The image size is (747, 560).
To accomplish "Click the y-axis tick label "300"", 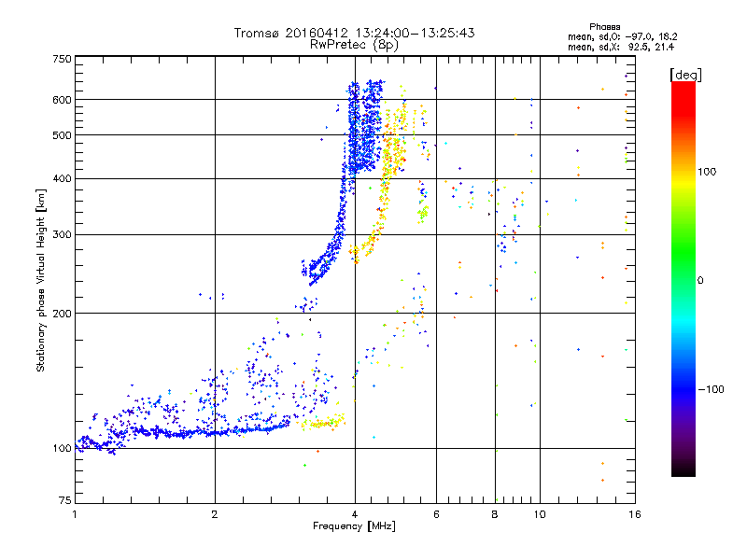I will [x=62, y=235].
